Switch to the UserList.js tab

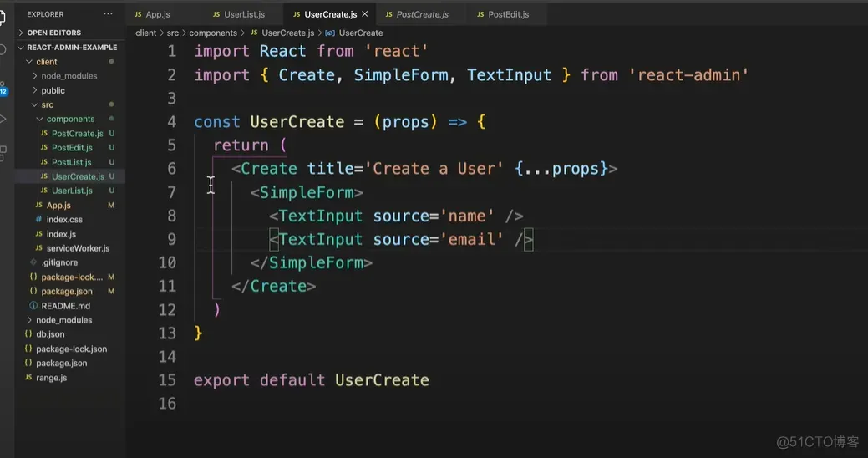[239, 14]
